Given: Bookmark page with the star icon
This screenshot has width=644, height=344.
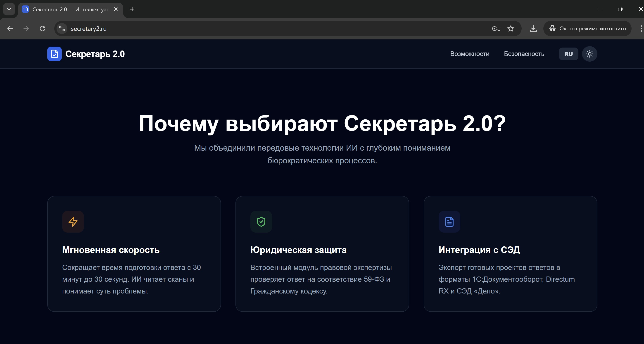Looking at the screenshot, I should [x=511, y=29].
